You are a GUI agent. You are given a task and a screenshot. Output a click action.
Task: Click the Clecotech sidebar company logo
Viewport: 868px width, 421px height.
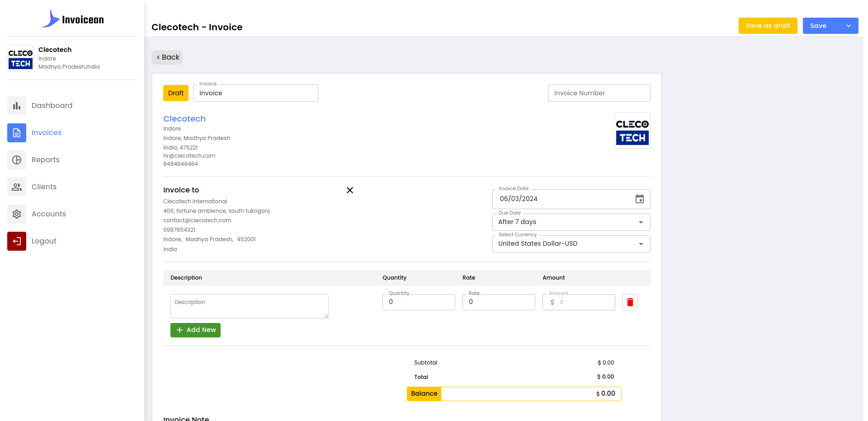point(20,58)
